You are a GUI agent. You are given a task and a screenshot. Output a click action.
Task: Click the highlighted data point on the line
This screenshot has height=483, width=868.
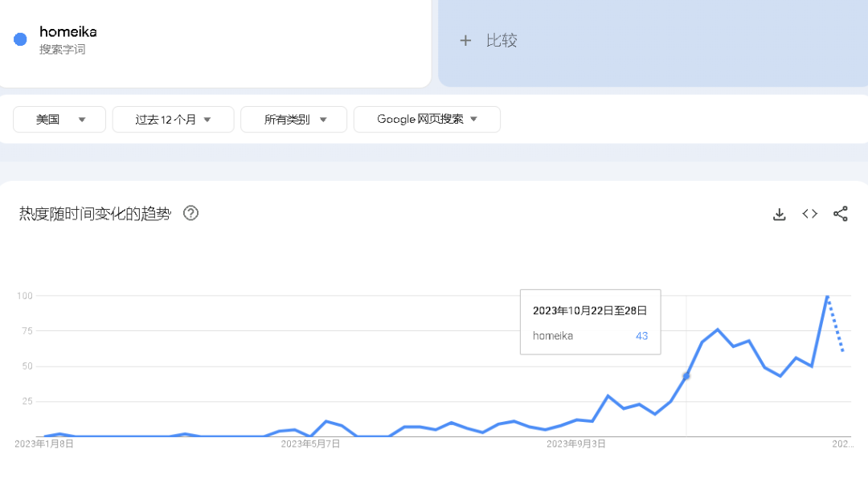pos(686,376)
